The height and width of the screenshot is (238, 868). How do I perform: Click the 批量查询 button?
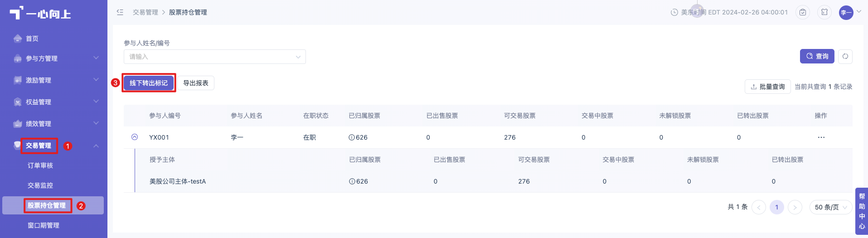pyautogui.click(x=768, y=87)
